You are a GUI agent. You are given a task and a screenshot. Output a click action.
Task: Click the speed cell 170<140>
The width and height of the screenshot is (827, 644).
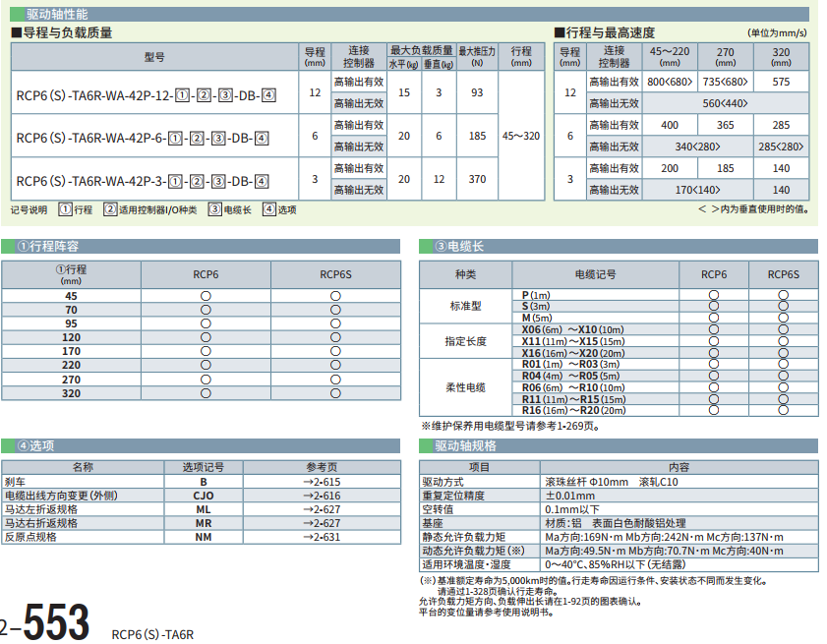(x=697, y=190)
